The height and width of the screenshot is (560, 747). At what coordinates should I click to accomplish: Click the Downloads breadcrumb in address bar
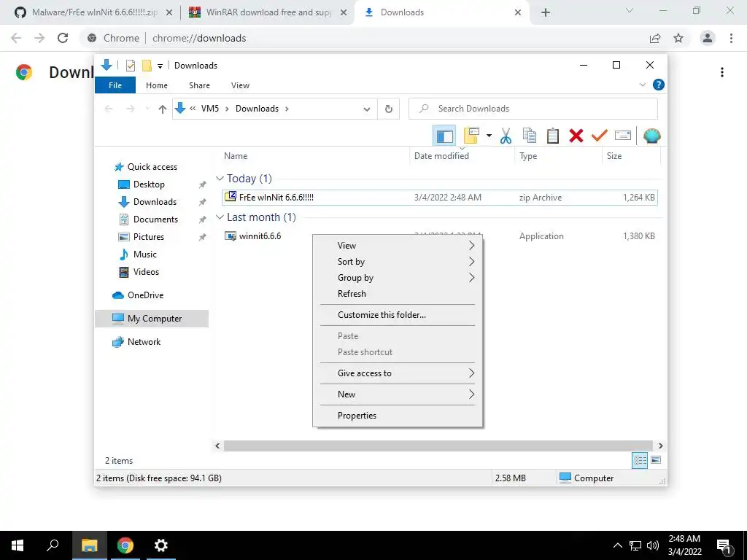[x=257, y=109]
